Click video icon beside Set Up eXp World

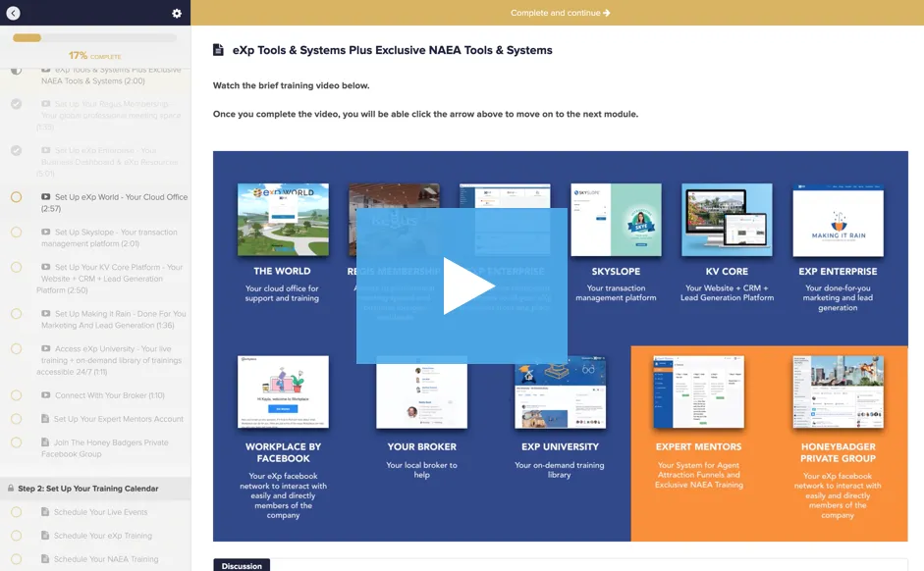point(45,196)
